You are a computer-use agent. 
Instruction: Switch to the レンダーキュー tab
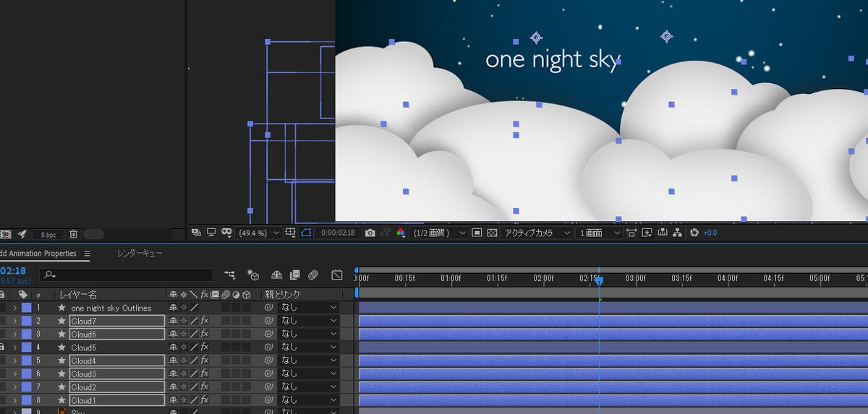[x=140, y=254]
